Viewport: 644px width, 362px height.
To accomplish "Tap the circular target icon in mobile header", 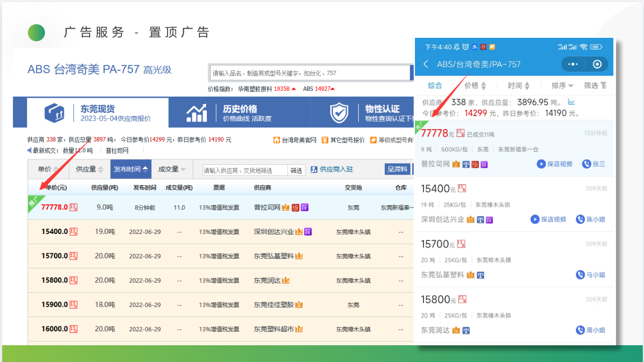I will click(597, 64).
